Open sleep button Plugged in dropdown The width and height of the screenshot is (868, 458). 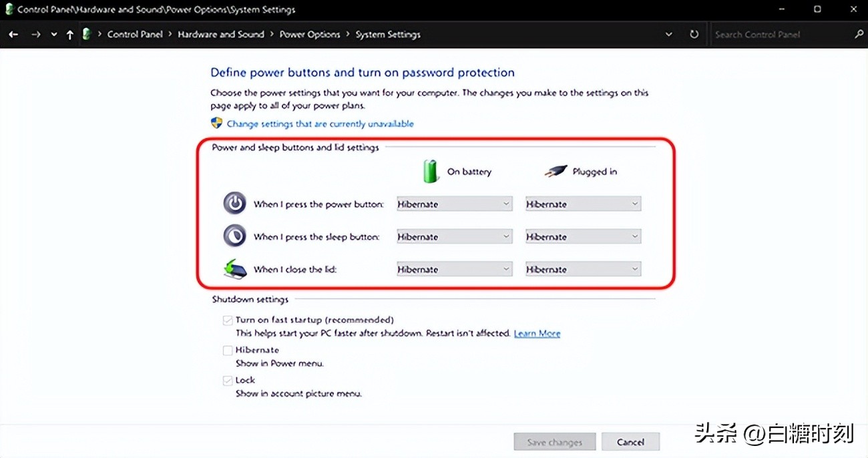click(x=583, y=237)
